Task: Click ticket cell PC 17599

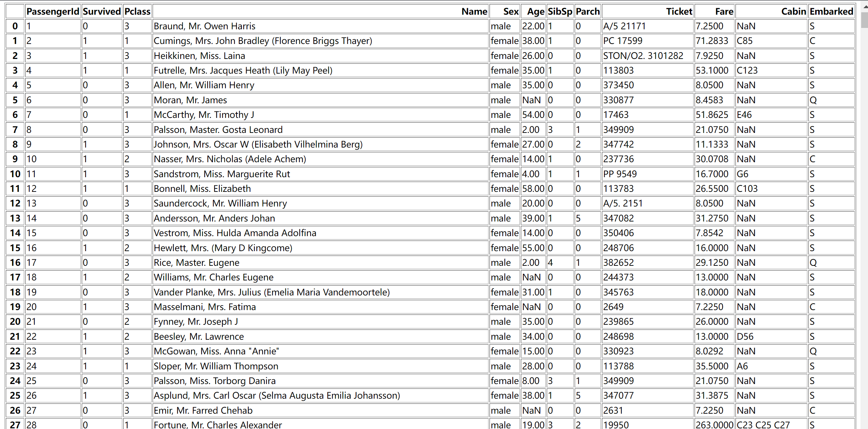Action: pos(622,41)
